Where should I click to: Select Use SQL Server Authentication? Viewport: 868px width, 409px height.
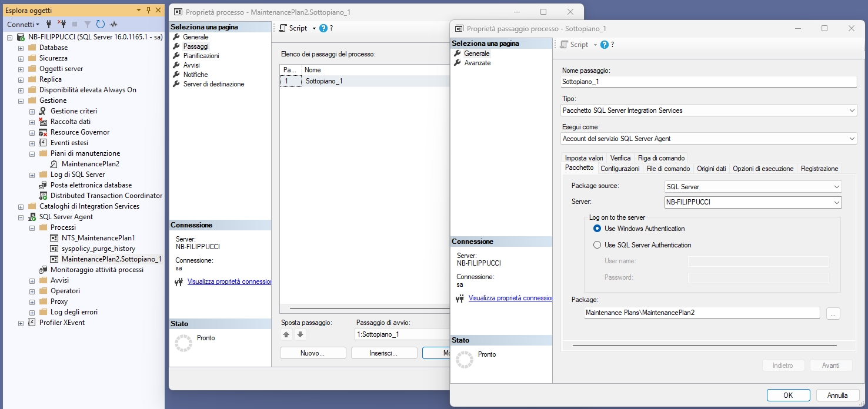click(x=597, y=245)
